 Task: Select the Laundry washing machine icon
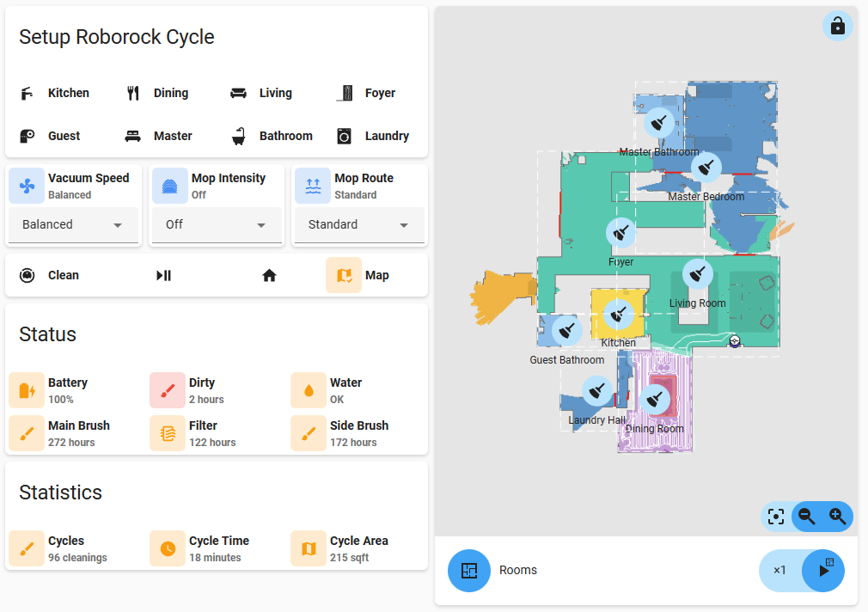[345, 136]
